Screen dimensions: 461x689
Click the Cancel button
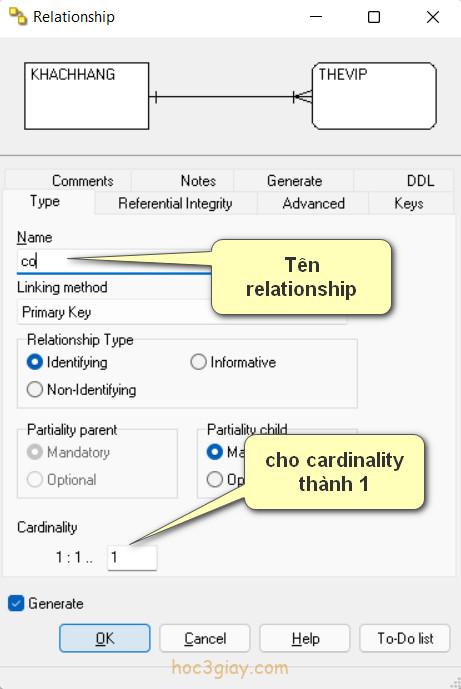pos(205,638)
